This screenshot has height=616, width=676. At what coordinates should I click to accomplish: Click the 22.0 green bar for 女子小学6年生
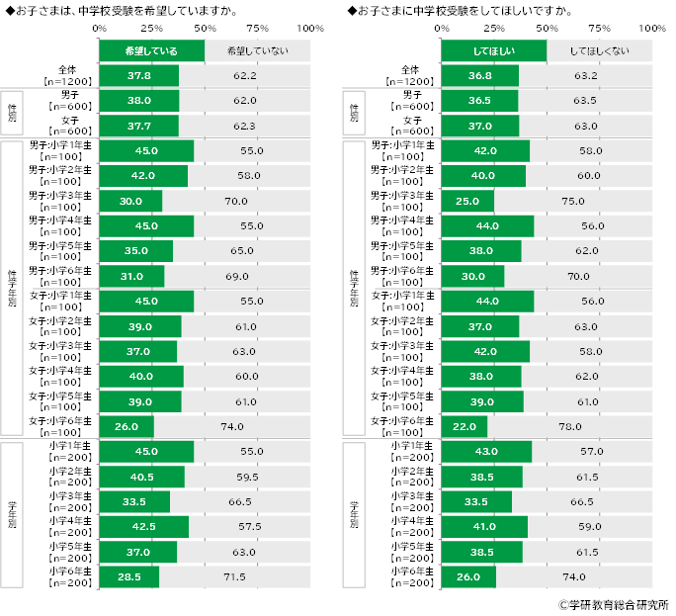[x=464, y=425]
